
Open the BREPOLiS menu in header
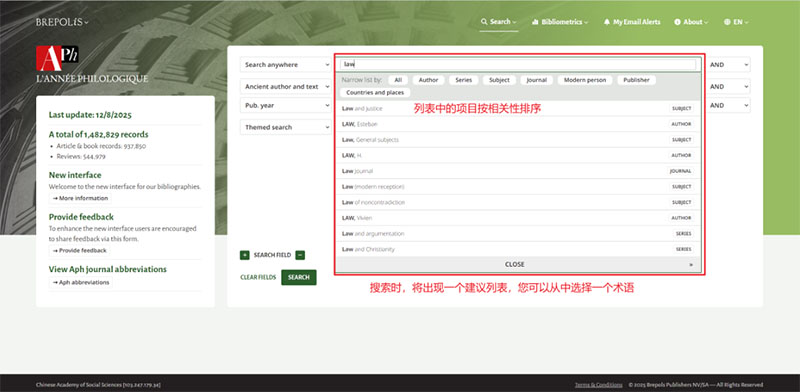[x=62, y=22]
